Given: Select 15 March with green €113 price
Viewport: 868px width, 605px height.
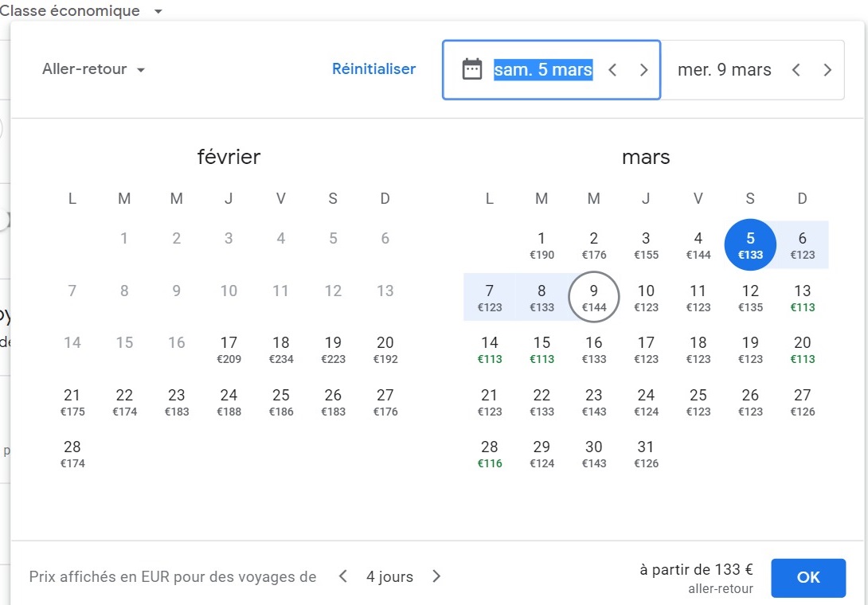Looking at the screenshot, I should pos(542,349).
